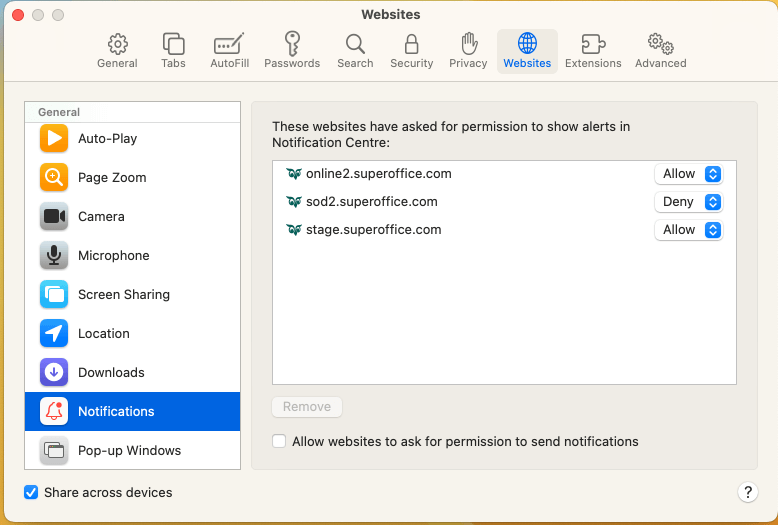778x525 pixels.
Task: Click the stage.superoffice.com favicon
Action: (294, 230)
